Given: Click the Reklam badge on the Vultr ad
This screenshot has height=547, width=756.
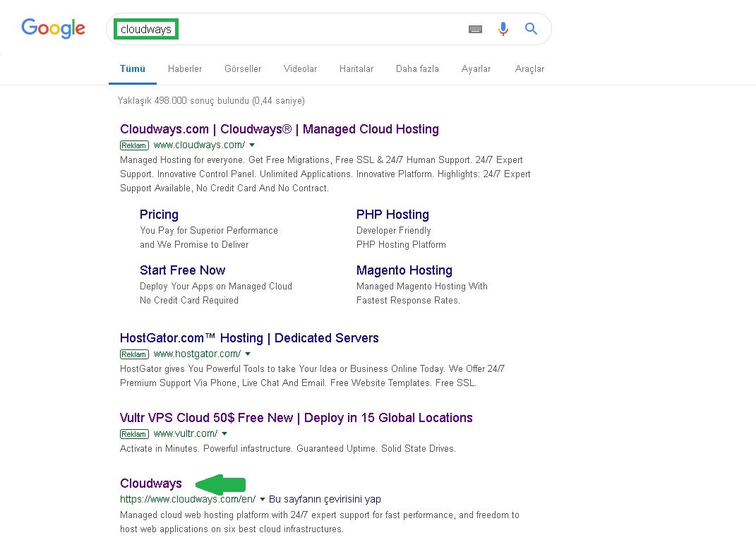Looking at the screenshot, I should 134,434.
